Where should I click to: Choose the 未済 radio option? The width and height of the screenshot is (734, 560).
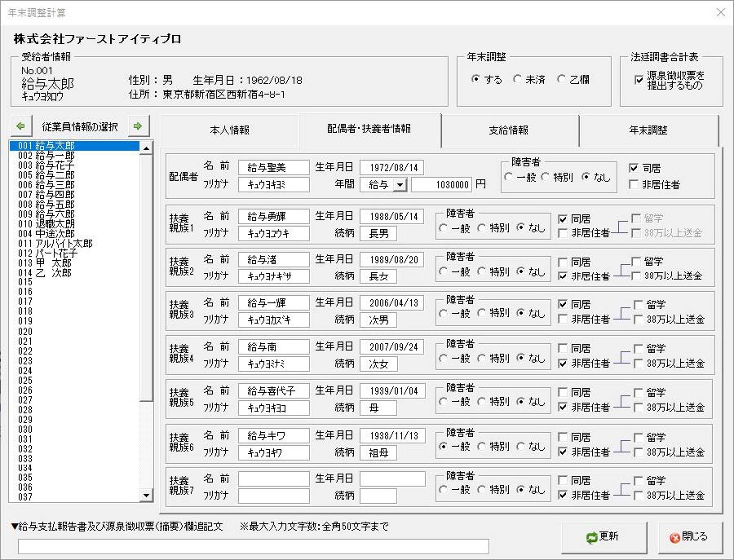(x=529, y=80)
